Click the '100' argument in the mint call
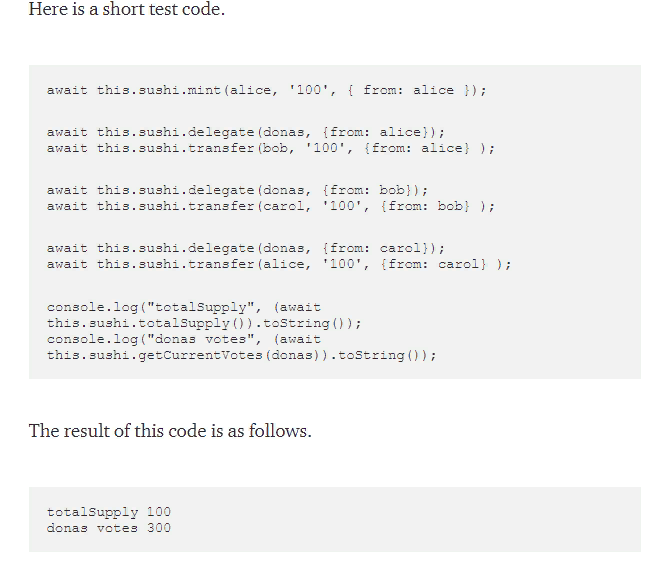 pos(307,90)
